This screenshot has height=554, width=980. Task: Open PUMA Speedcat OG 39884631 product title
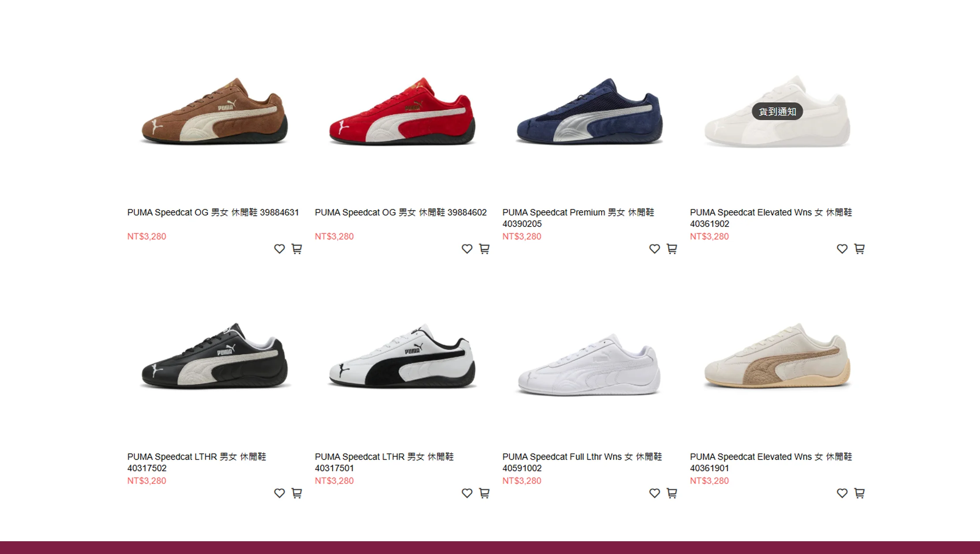tap(213, 212)
